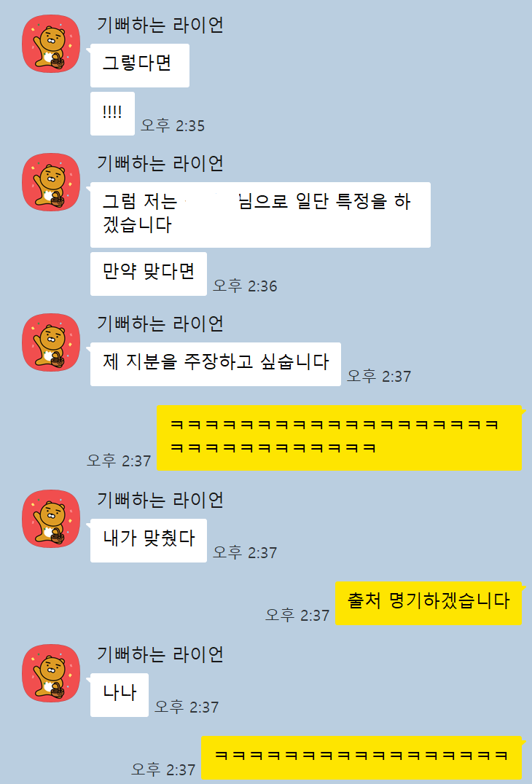Select the 나나 message bubble
532x784 pixels.
[119, 695]
